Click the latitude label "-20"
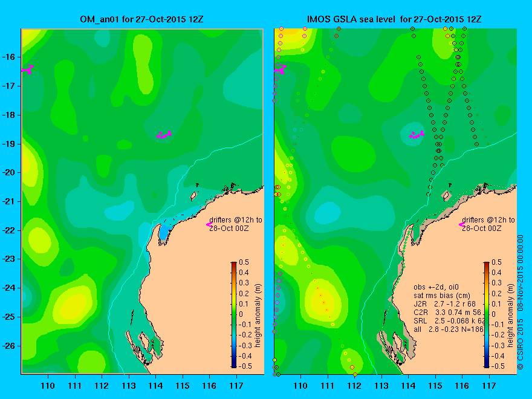 pos(9,172)
